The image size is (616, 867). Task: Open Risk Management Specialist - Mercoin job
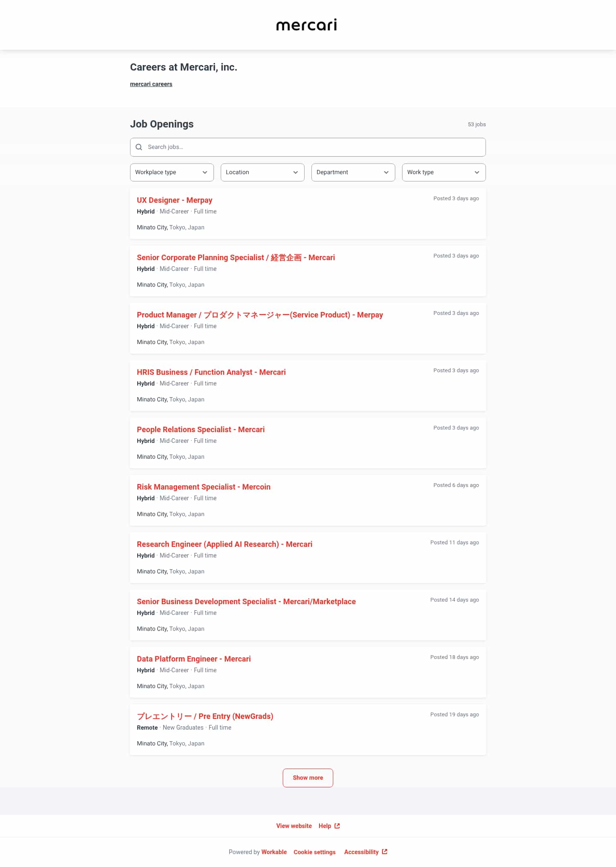click(204, 487)
